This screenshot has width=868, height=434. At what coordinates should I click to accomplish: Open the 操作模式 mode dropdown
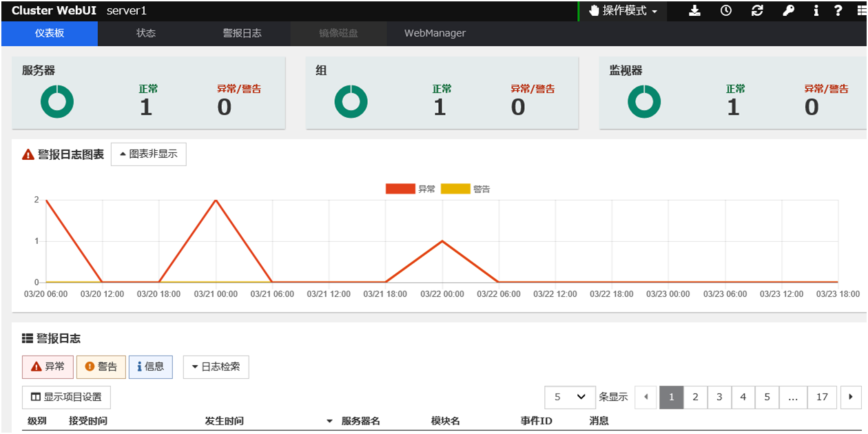click(623, 11)
